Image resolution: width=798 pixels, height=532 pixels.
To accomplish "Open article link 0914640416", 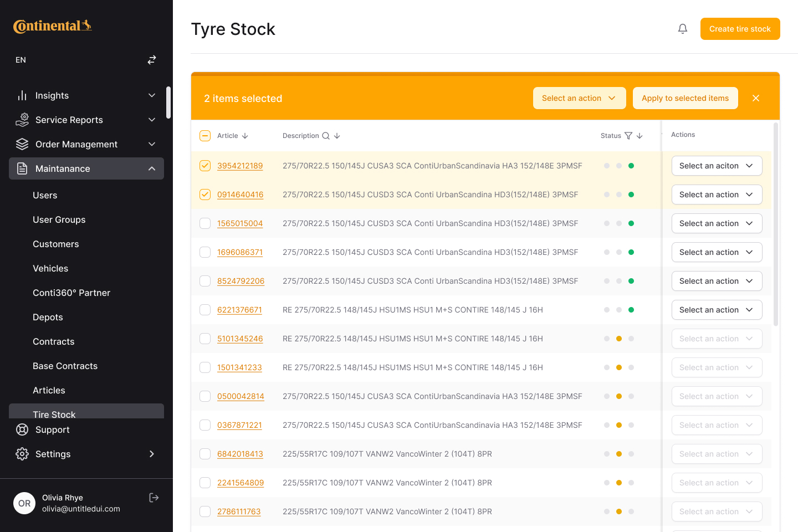I will tap(241, 195).
